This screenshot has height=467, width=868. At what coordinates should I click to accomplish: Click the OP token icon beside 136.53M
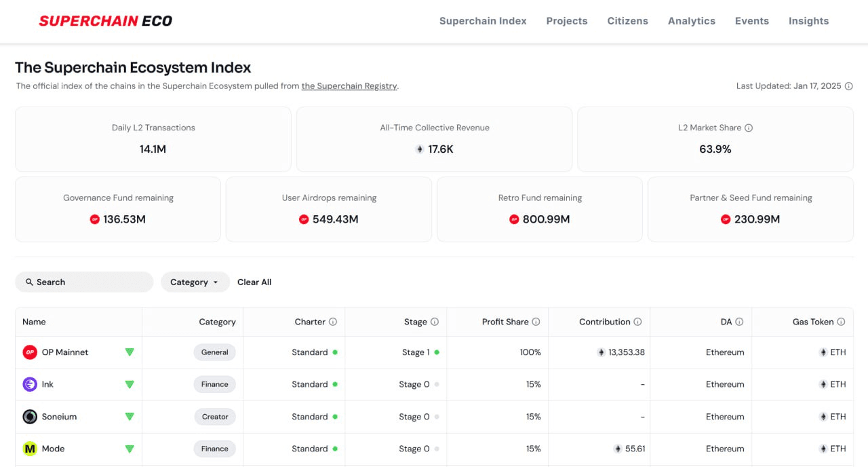[x=95, y=219]
